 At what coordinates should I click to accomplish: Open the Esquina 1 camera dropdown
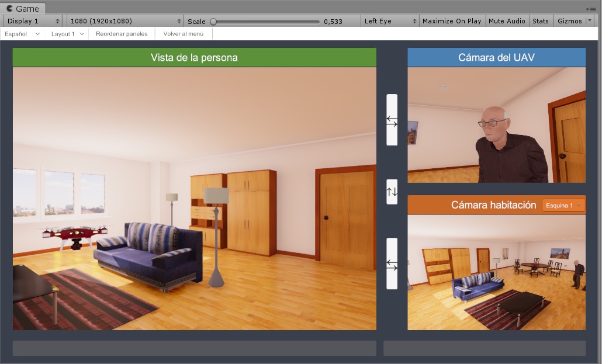pyautogui.click(x=563, y=205)
